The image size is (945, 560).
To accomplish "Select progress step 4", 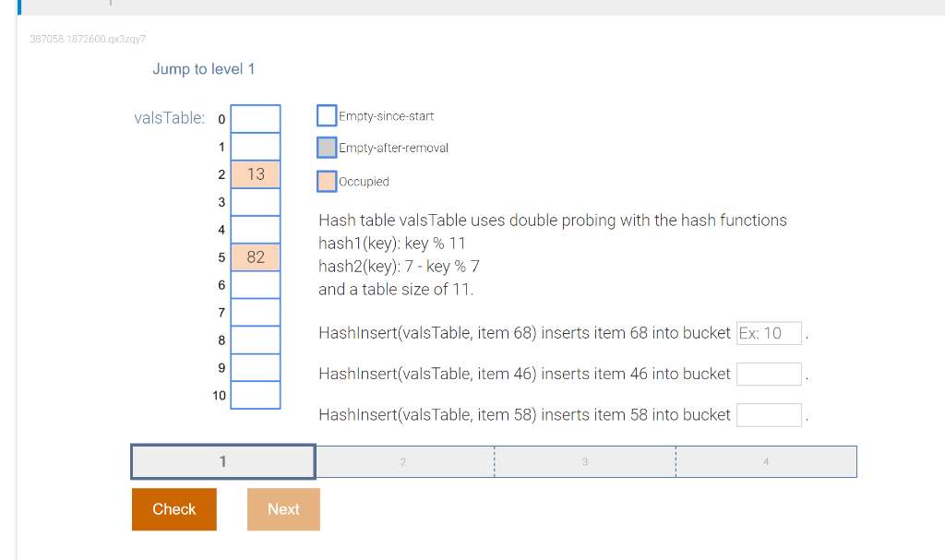I will click(766, 461).
